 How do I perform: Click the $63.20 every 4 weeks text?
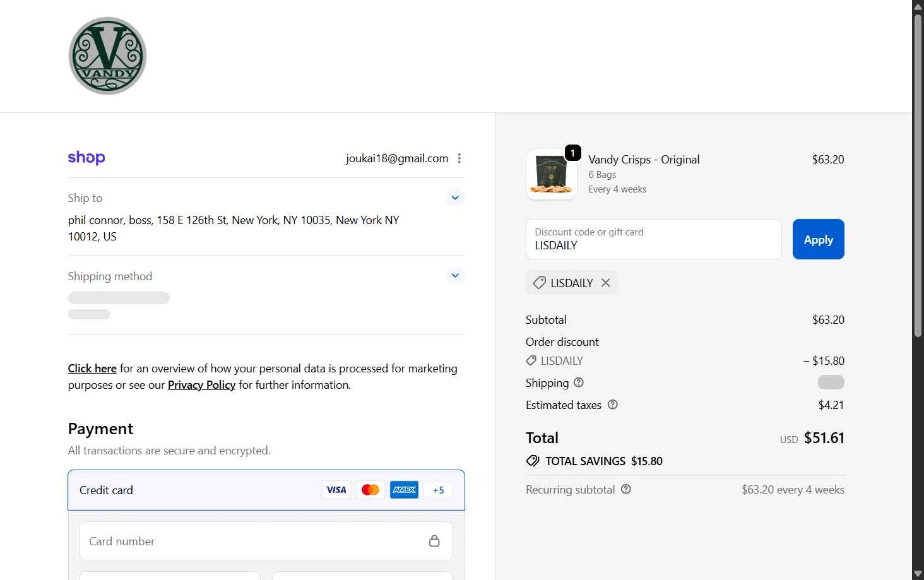[x=793, y=490]
